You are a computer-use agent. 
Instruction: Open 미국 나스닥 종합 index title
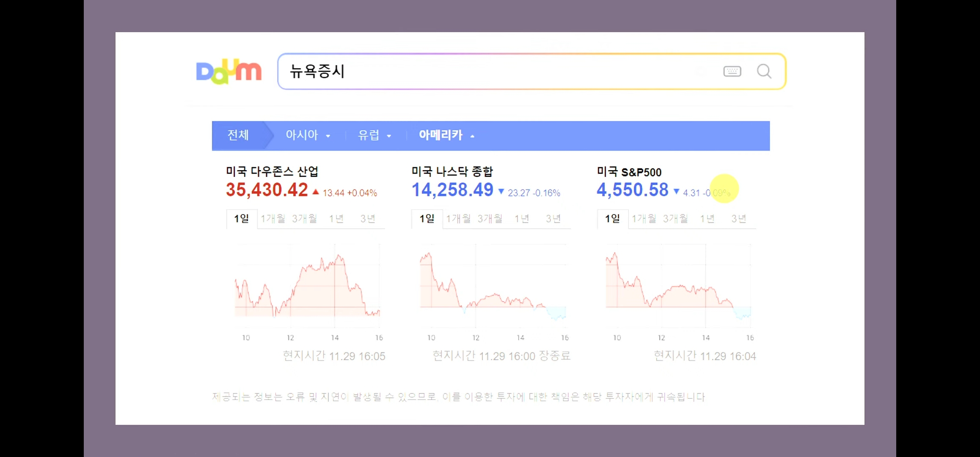tap(452, 171)
